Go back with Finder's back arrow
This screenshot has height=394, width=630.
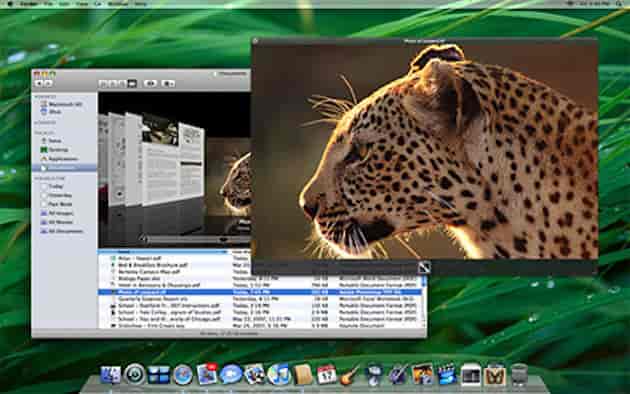[39, 84]
